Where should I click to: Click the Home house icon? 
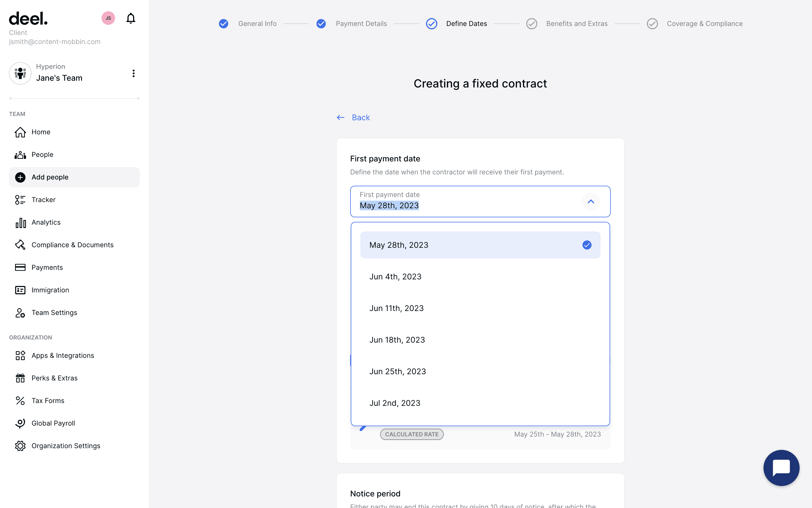[20, 132]
